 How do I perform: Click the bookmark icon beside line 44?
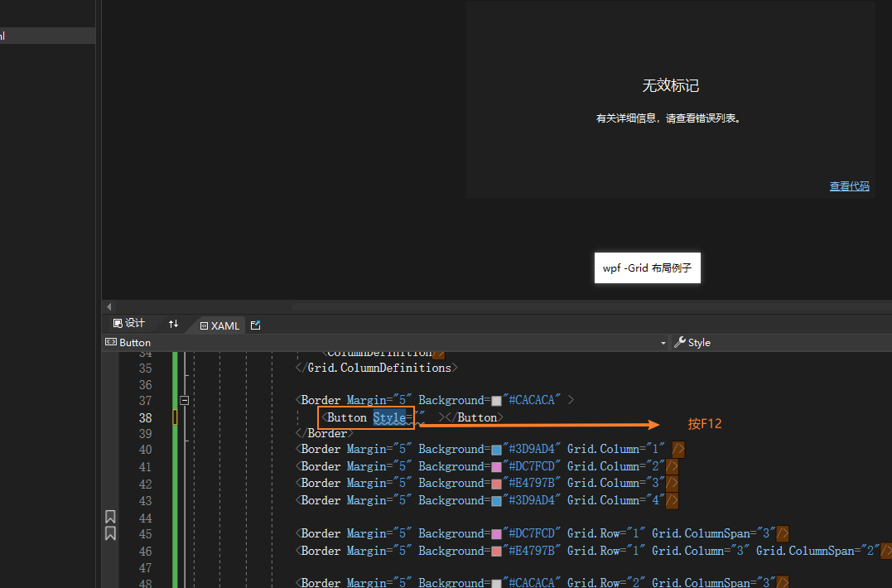pyautogui.click(x=110, y=516)
